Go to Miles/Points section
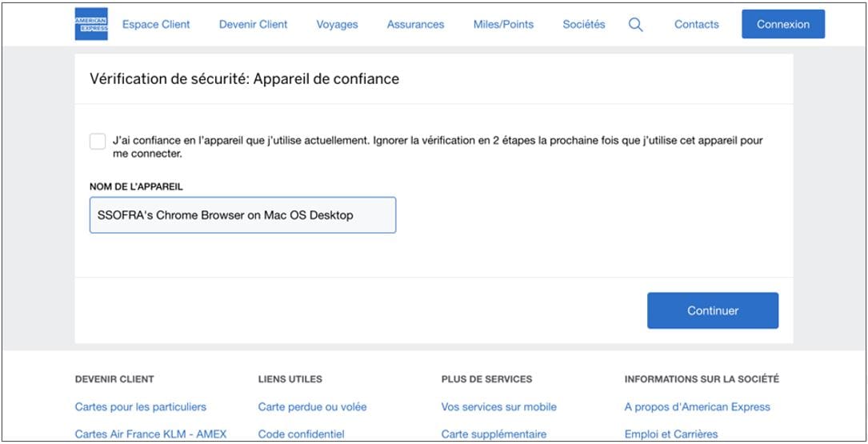 pos(503,25)
